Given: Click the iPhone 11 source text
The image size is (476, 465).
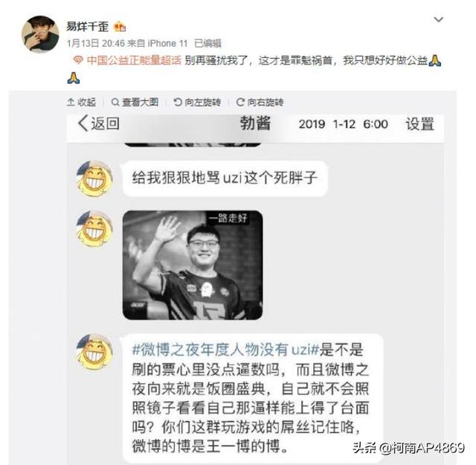Looking at the screenshot, I should (167, 43).
